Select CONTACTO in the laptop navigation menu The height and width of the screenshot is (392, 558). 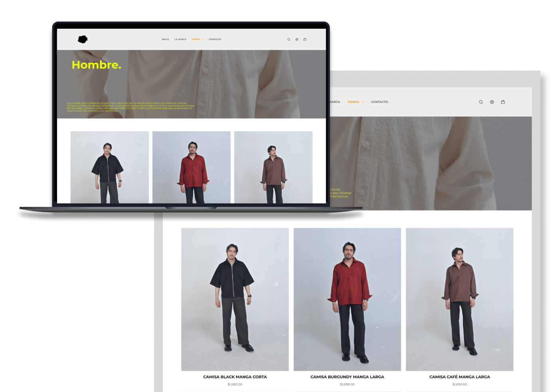pyautogui.click(x=215, y=39)
